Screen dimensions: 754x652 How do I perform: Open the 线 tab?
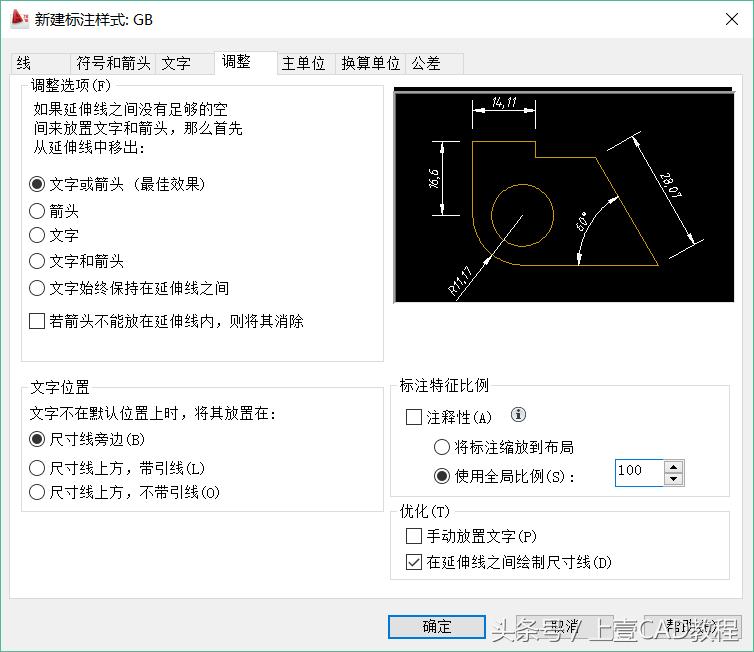(x=40, y=63)
